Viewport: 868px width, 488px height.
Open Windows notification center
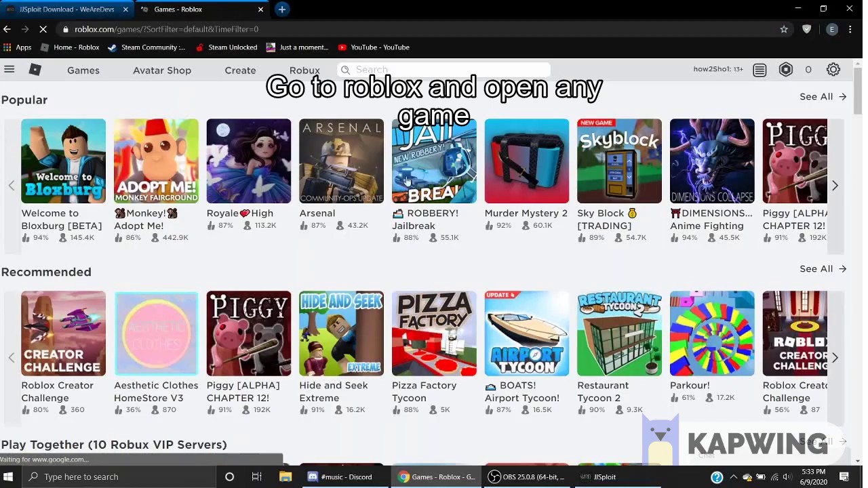(x=845, y=476)
